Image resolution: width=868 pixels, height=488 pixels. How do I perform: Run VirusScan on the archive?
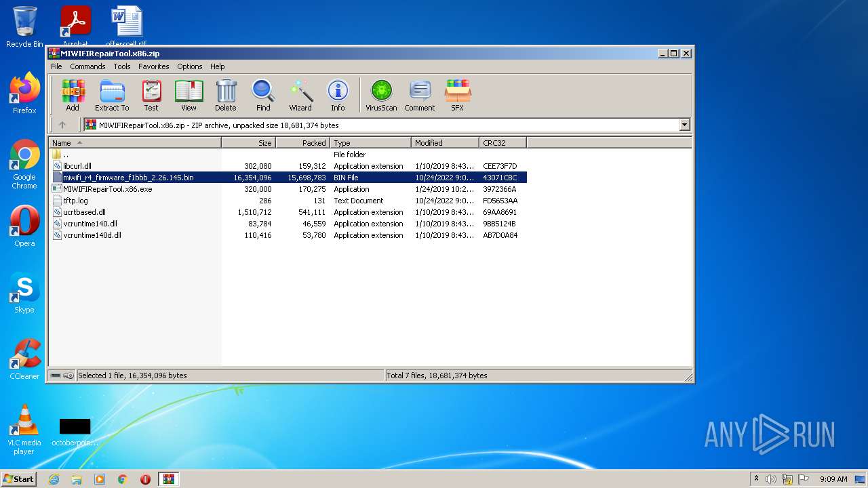[x=381, y=95]
